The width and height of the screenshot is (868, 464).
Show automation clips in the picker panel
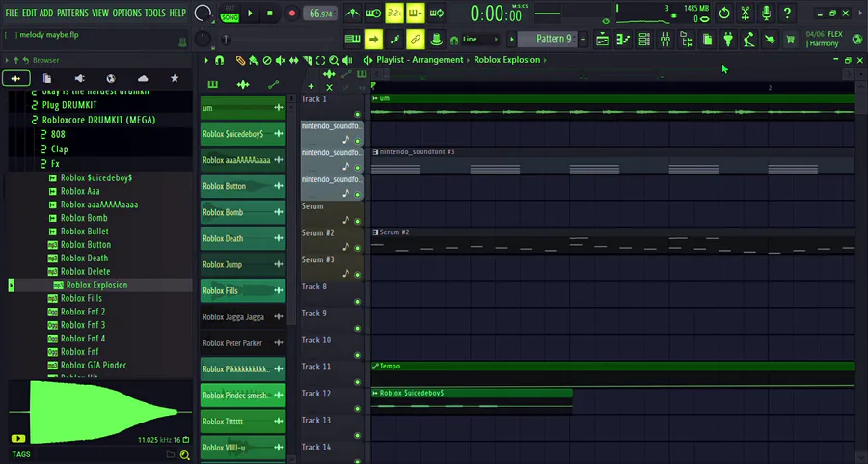[274, 84]
